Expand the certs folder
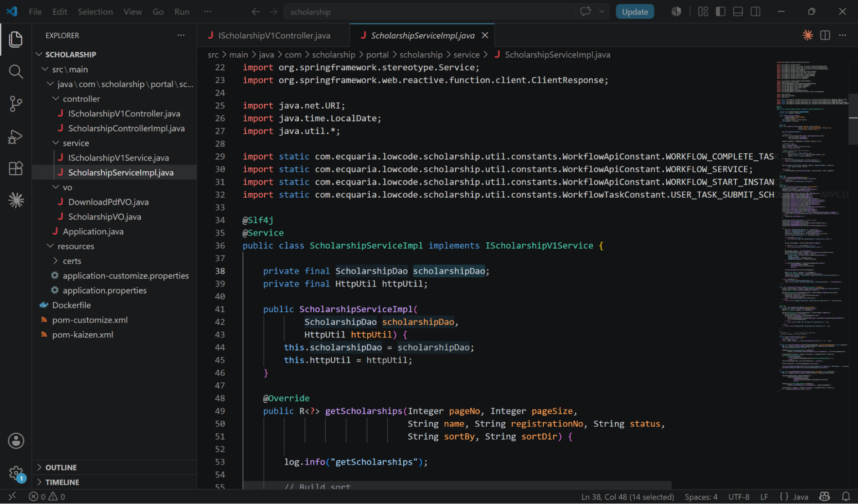Screen dimensions: 858x504 72,261
